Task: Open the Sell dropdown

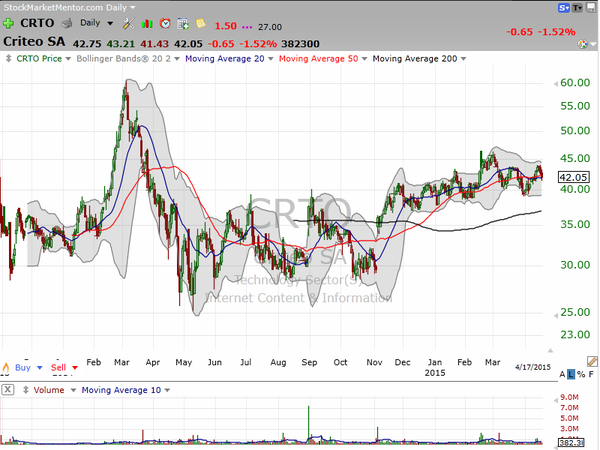Action: pos(75,368)
